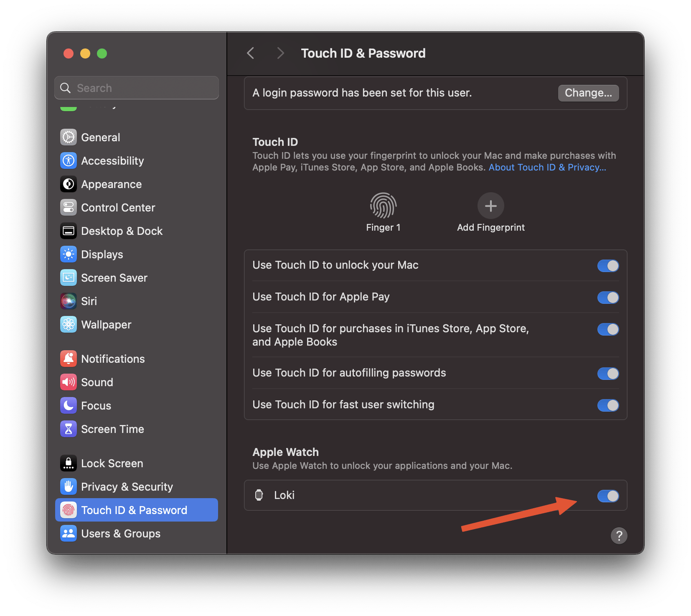This screenshot has width=691, height=616.
Task: Open Displays settings
Action: pos(102,254)
